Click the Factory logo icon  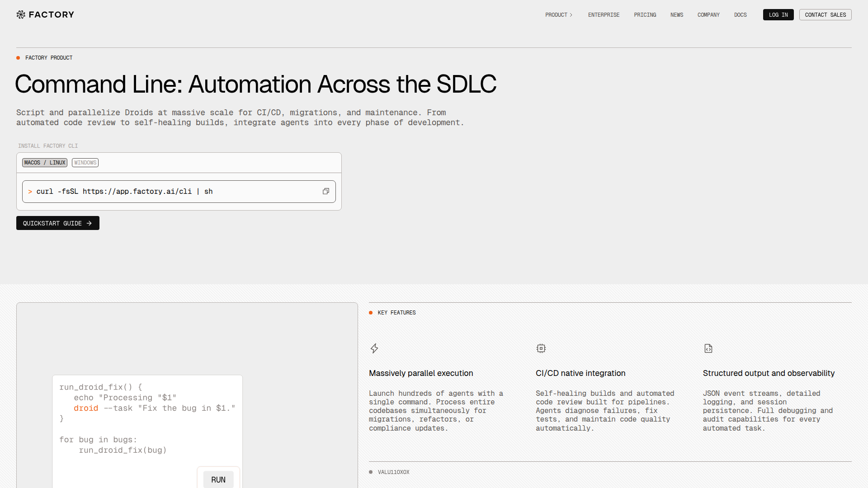point(20,14)
